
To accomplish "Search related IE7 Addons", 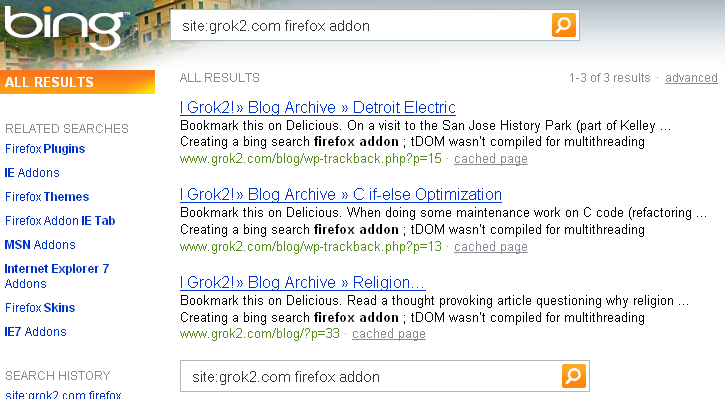I will tap(35, 332).
